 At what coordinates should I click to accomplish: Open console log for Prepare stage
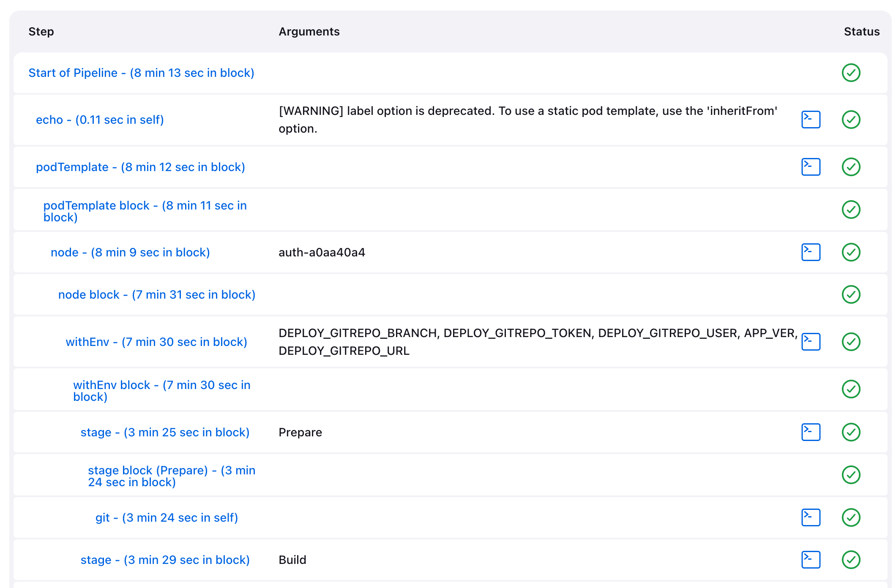coord(811,432)
